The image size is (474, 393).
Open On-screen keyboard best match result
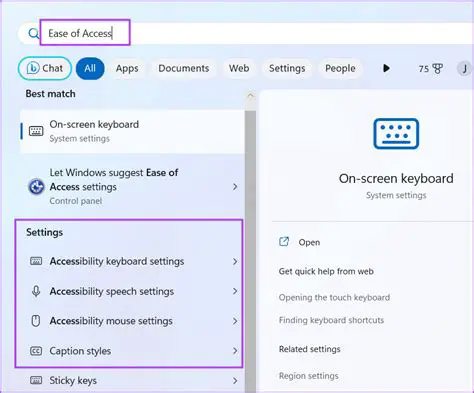(x=132, y=131)
